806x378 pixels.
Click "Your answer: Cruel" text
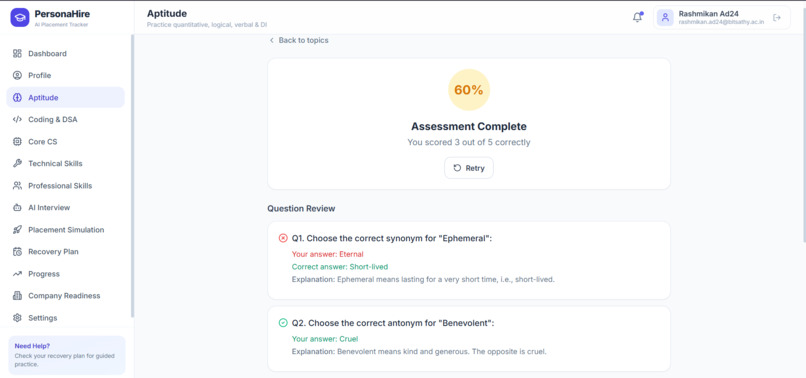(x=325, y=339)
